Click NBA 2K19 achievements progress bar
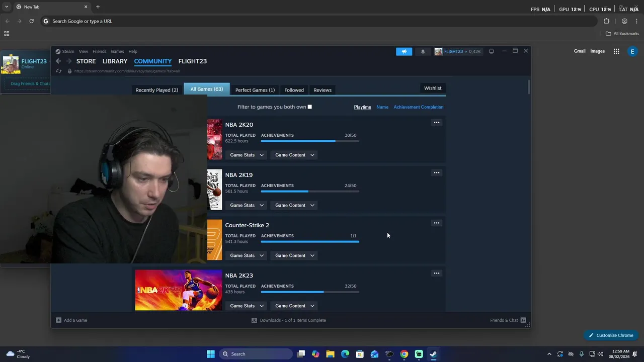 click(x=310, y=192)
